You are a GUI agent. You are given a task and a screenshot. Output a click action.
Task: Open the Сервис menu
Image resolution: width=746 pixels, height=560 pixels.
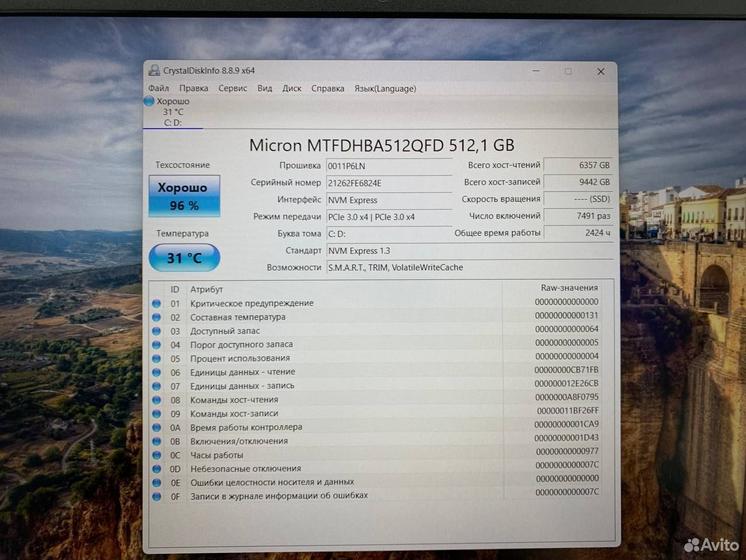(x=233, y=88)
